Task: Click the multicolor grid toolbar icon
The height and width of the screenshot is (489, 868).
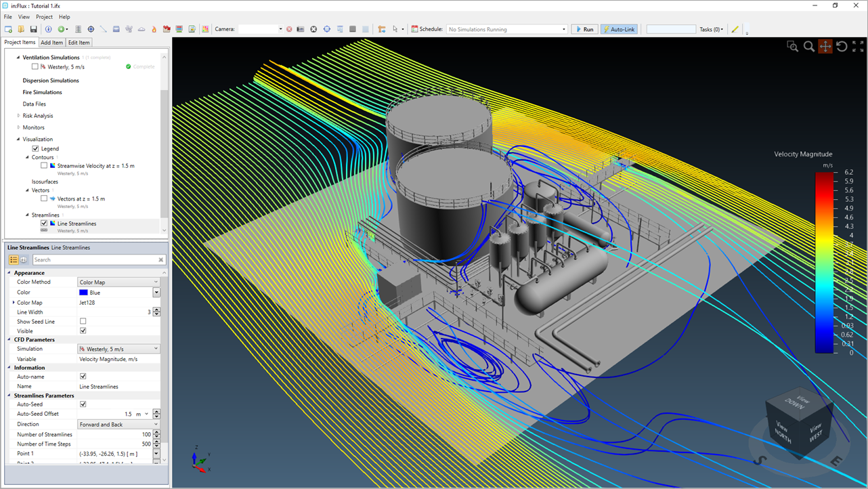Action: pos(205,29)
